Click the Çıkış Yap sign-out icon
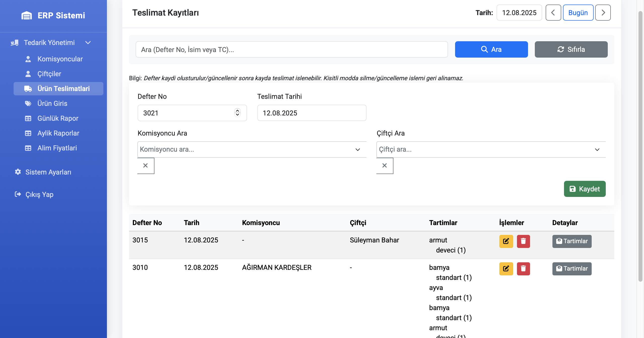Screen dimensions: 644x338 point(18,194)
